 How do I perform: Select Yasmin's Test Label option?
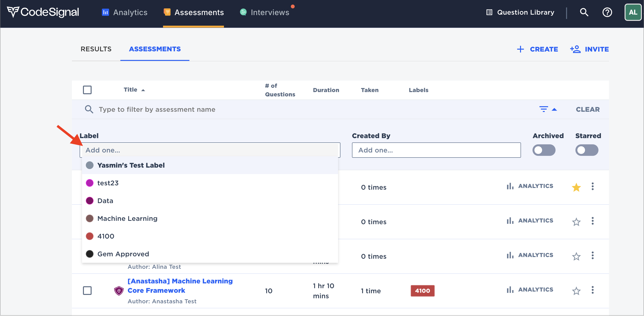210,165
